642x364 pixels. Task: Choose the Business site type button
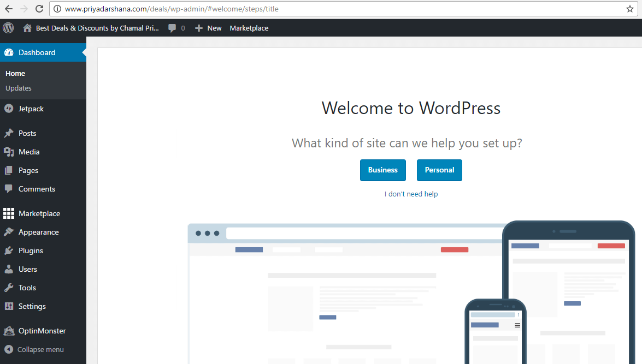(x=383, y=170)
